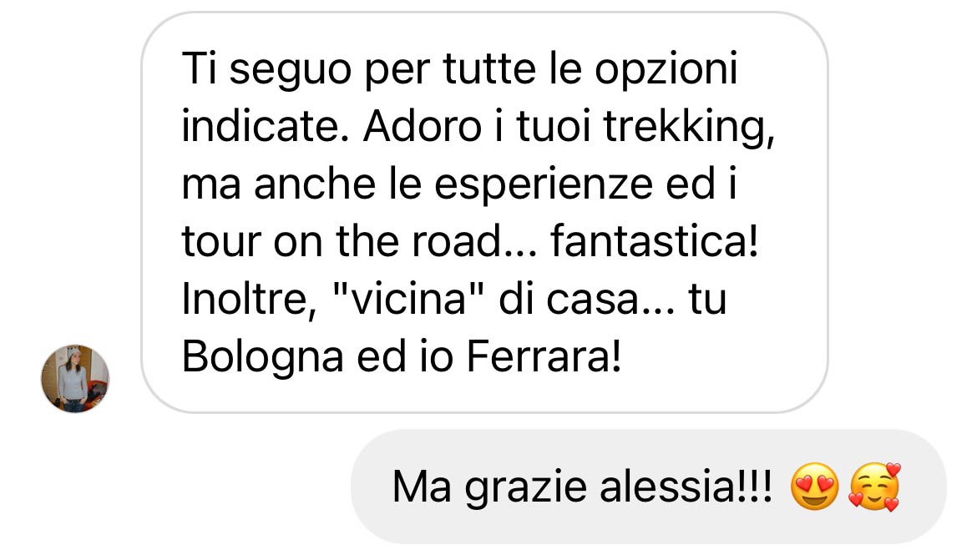
Task: Tap the smiling face with hearts emoji
Action: [x=875, y=487]
